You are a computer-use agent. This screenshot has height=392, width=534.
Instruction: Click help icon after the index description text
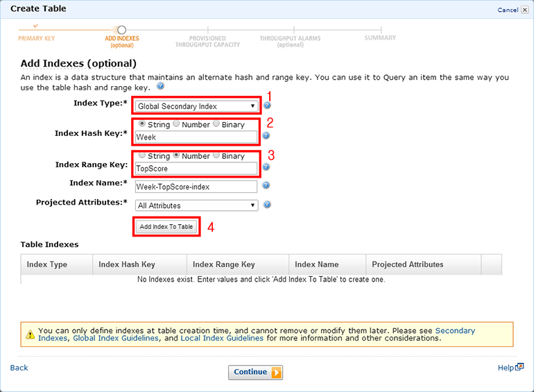click(x=160, y=87)
